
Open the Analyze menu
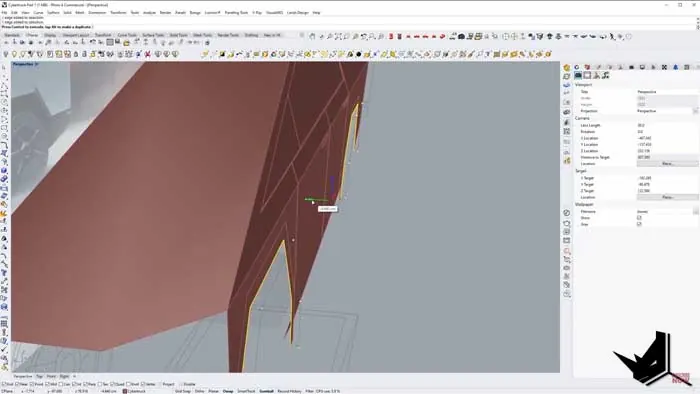(149, 12)
